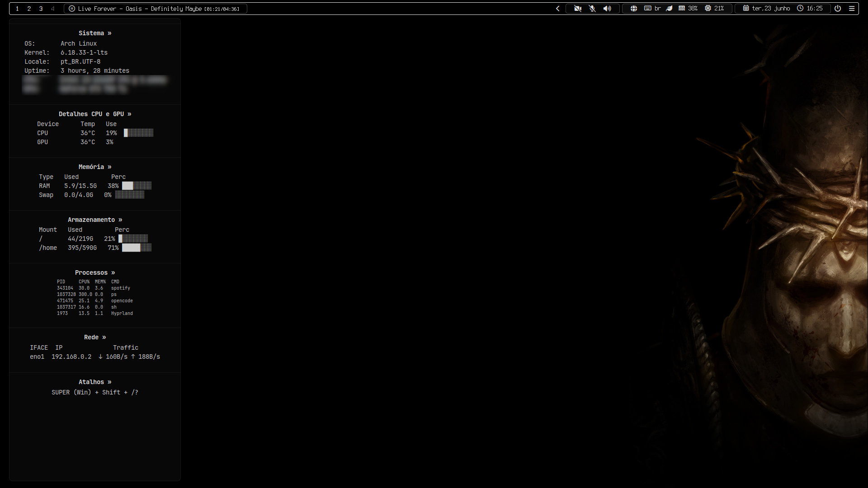Click the network globe icon
The height and width of the screenshot is (488, 868).
634,9
